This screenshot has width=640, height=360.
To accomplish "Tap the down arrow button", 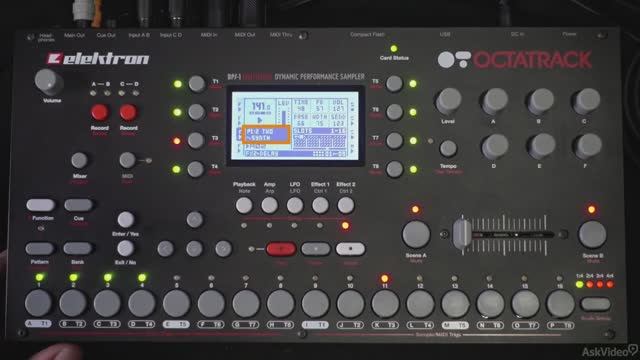I will 194,249.
